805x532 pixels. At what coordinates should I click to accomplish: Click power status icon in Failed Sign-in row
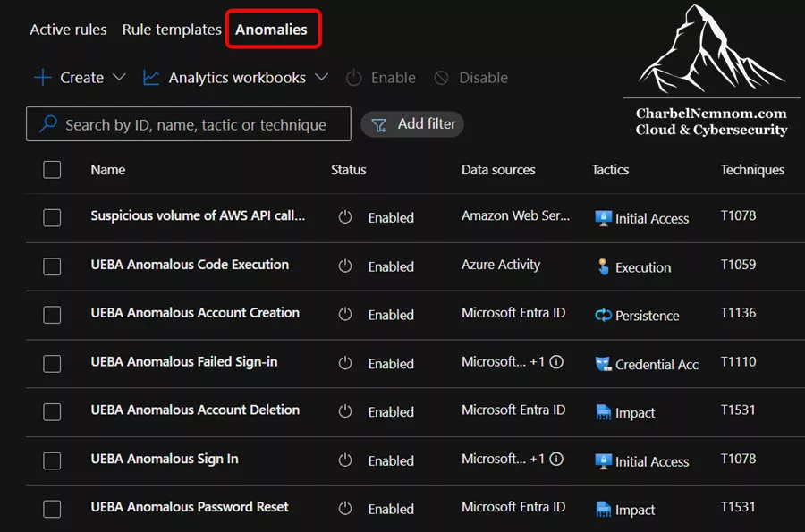pos(345,363)
